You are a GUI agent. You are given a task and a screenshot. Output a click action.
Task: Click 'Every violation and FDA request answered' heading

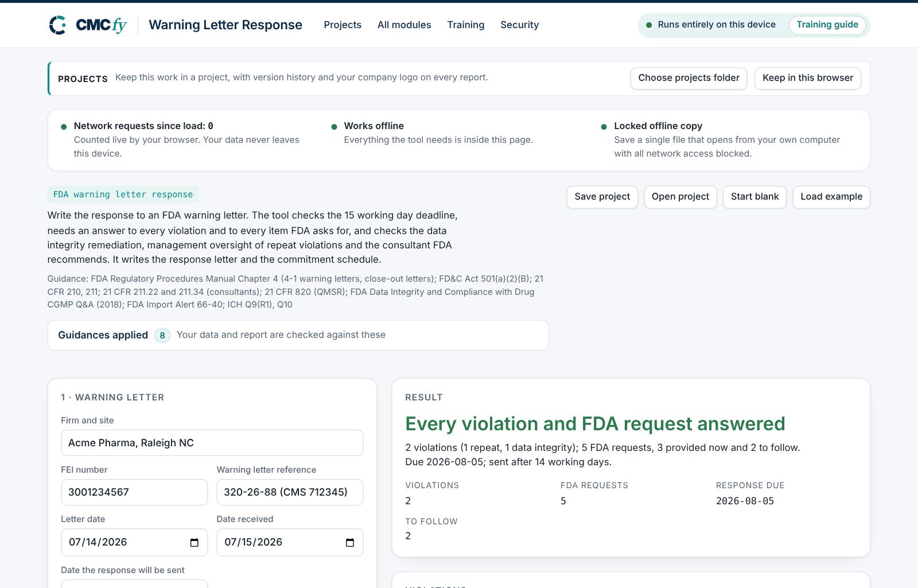(x=595, y=423)
